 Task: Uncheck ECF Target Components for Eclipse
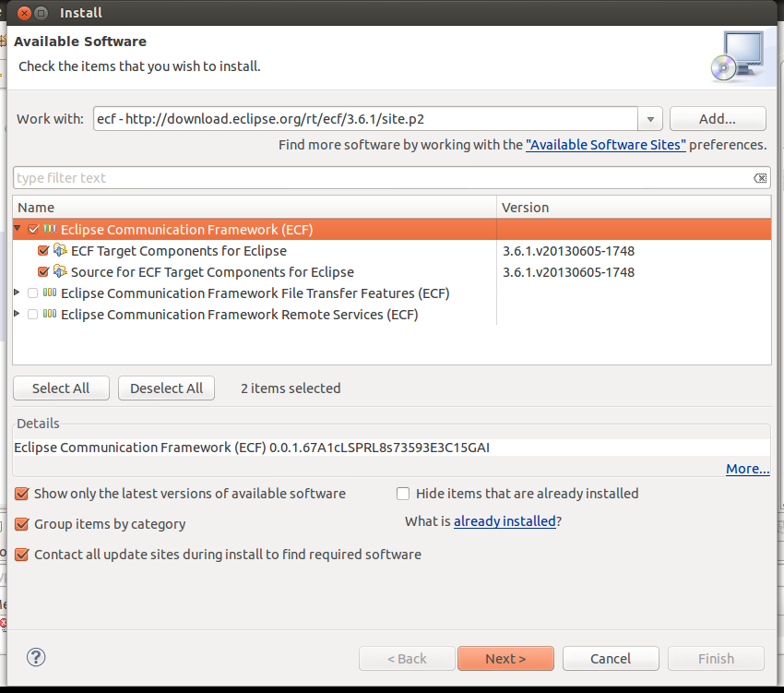coord(43,250)
